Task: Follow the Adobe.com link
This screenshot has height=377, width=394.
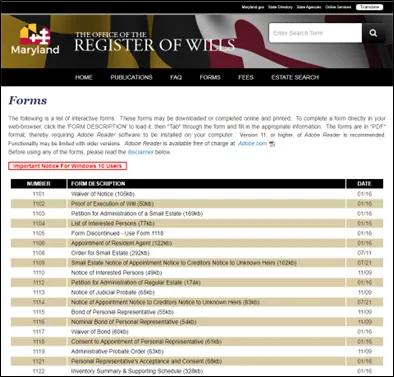Action: pyautogui.click(x=253, y=144)
